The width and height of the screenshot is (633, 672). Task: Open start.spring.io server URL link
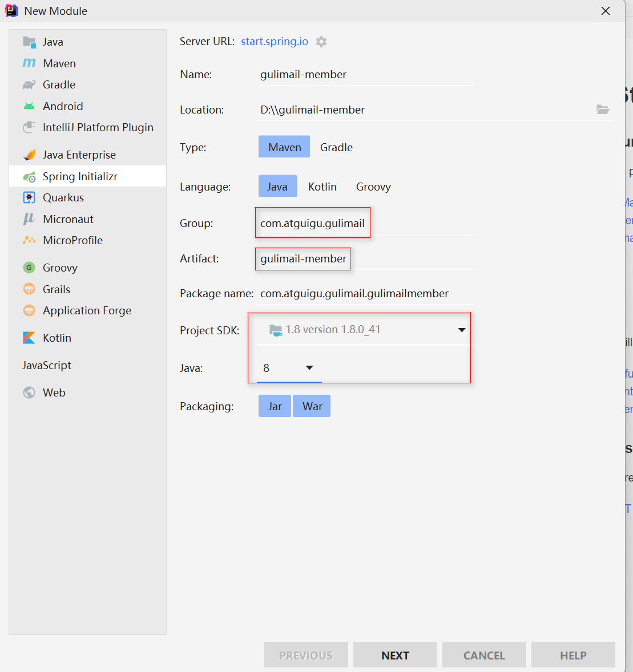tap(275, 42)
